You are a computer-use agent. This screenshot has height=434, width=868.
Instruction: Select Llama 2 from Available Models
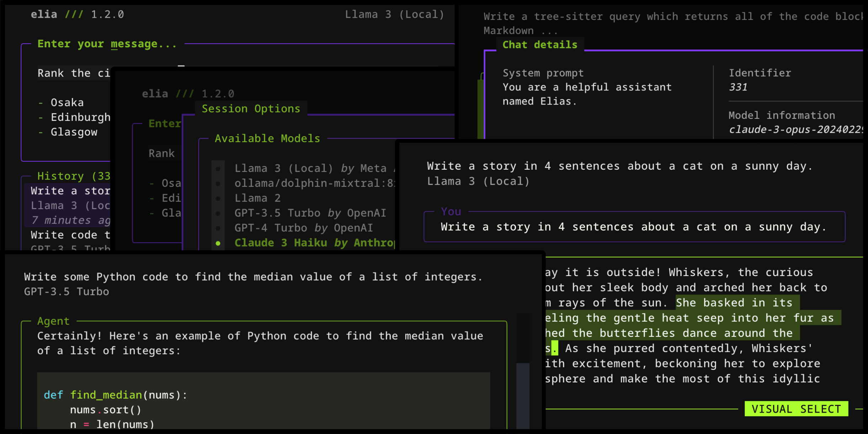pyautogui.click(x=258, y=198)
